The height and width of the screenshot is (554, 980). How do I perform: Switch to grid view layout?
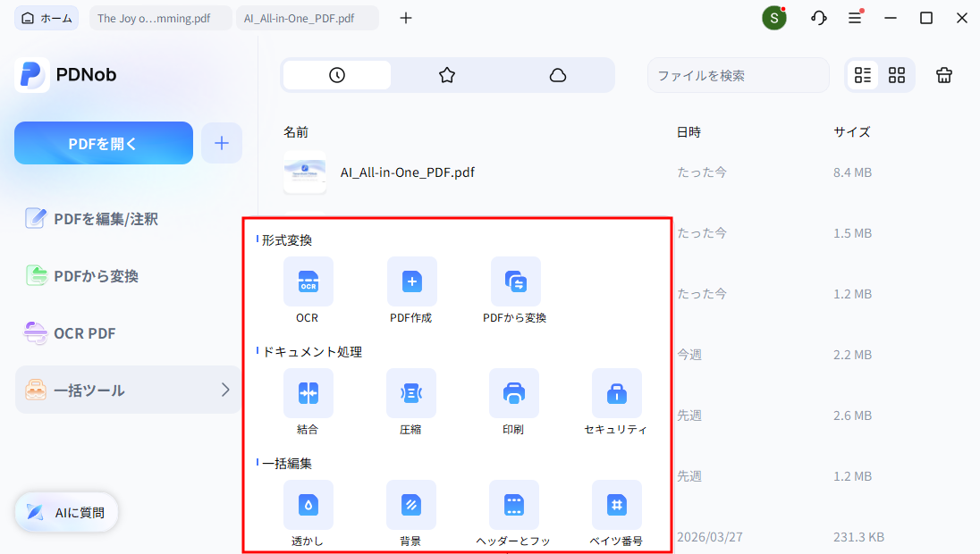pyautogui.click(x=896, y=75)
